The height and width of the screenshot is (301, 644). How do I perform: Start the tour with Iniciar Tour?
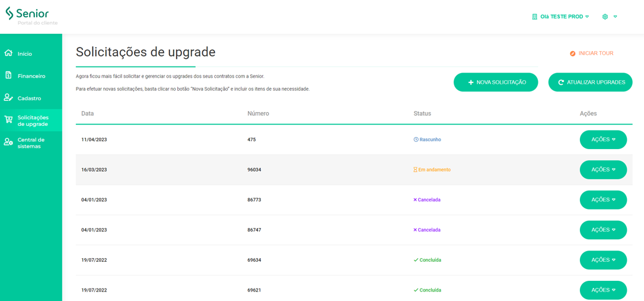pyautogui.click(x=591, y=53)
